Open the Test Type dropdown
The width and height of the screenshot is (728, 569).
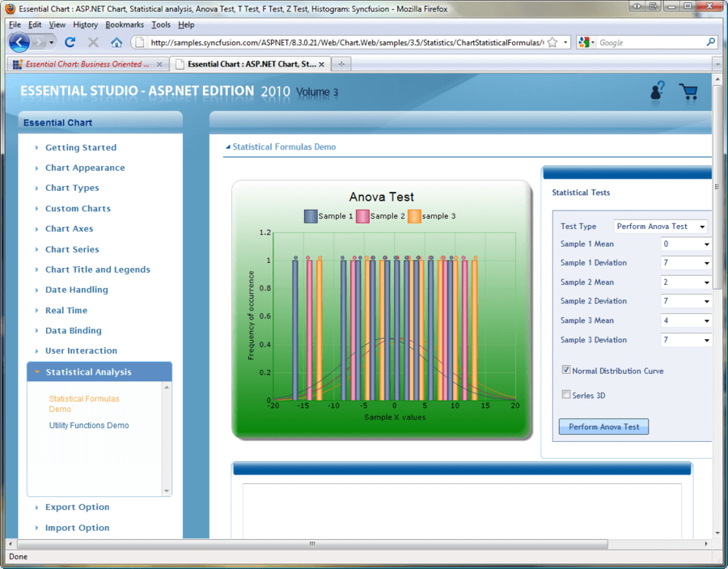tap(661, 226)
